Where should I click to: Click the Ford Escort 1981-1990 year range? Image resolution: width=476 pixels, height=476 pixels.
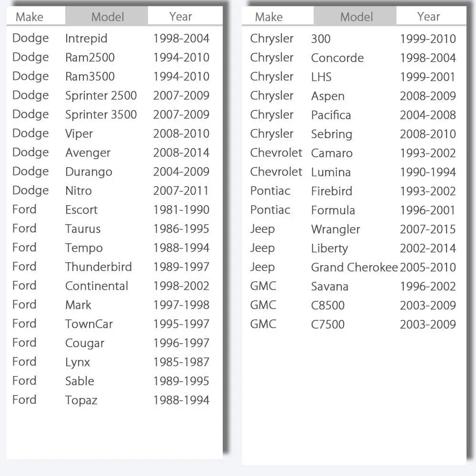point(181,210)
